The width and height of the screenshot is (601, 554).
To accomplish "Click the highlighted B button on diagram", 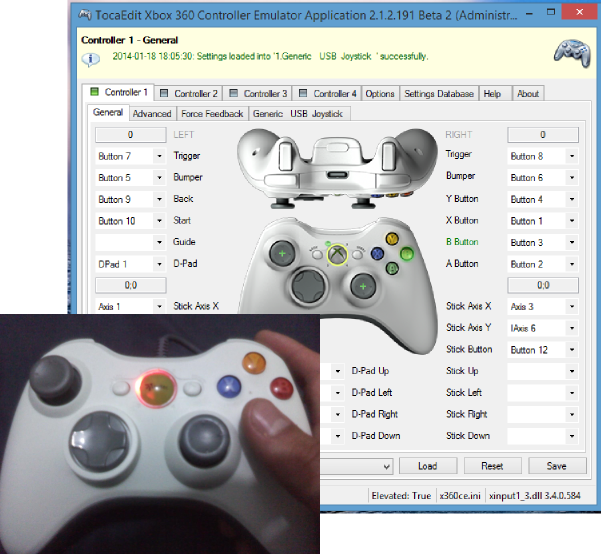I will pos(407,253).
